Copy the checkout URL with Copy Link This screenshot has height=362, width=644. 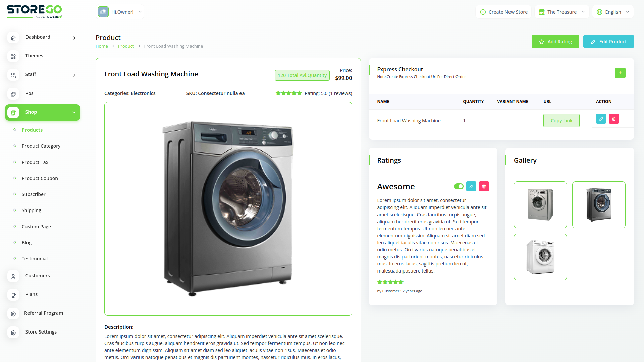click(x=561, y=120)
